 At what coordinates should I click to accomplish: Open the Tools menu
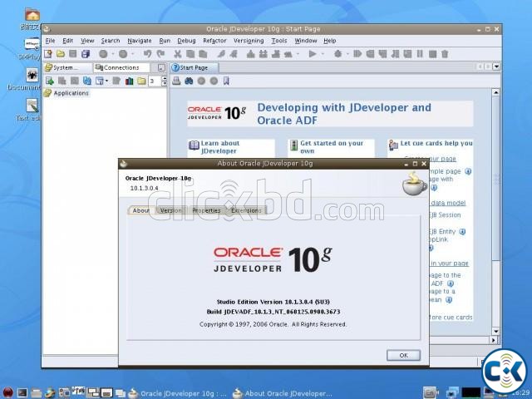coord(279,41)
